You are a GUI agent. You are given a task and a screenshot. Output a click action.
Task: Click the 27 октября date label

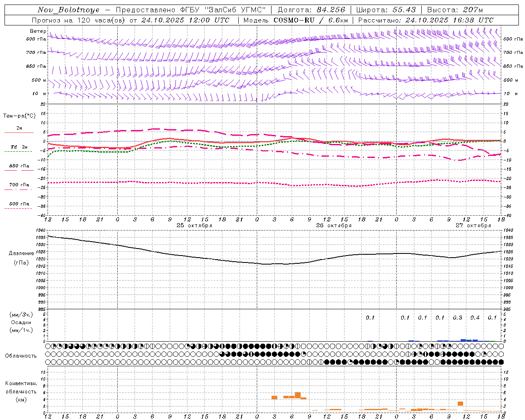pyautogui.click(x=473, y=226)
